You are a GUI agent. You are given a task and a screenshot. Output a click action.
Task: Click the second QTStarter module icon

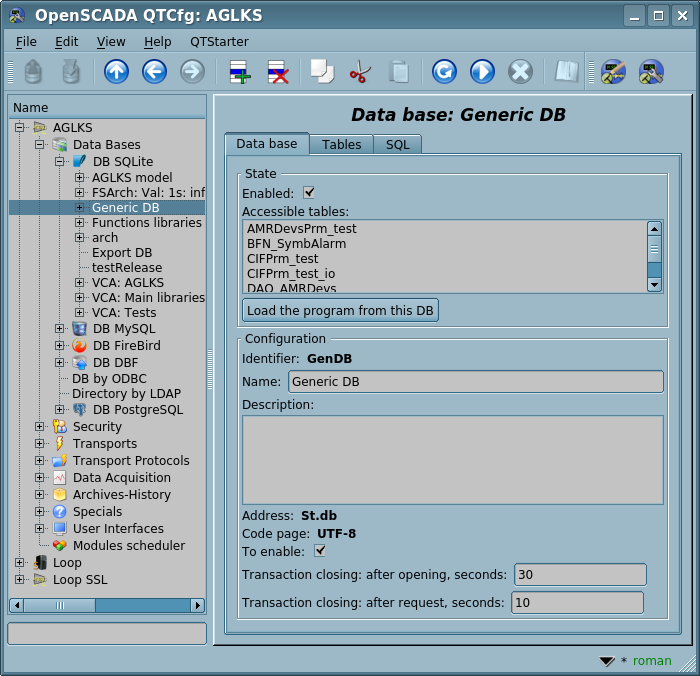[651, 71]
